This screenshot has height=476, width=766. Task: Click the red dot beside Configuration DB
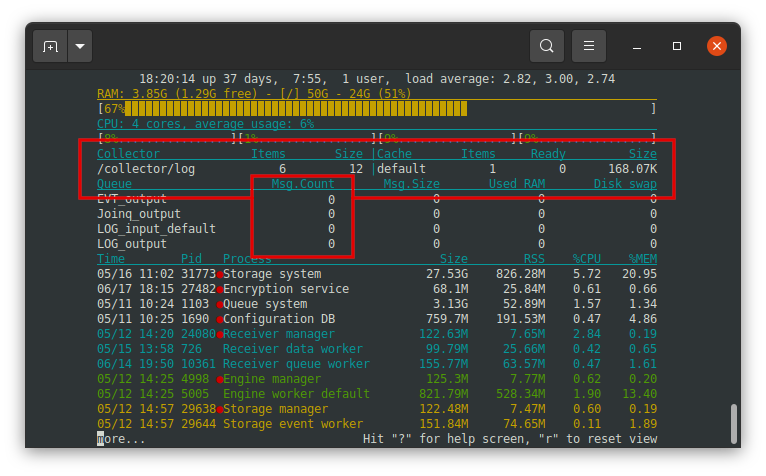point(220,320)
